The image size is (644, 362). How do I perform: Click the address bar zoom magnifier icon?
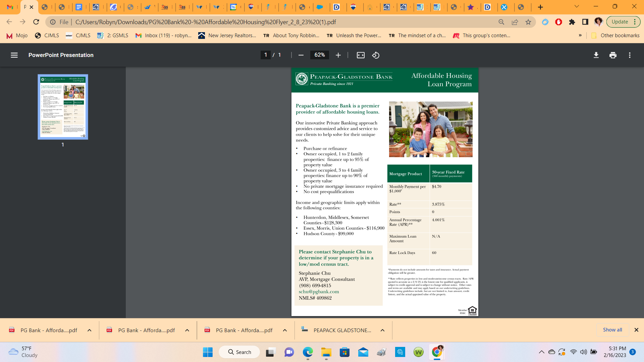[x=501, y=22]
